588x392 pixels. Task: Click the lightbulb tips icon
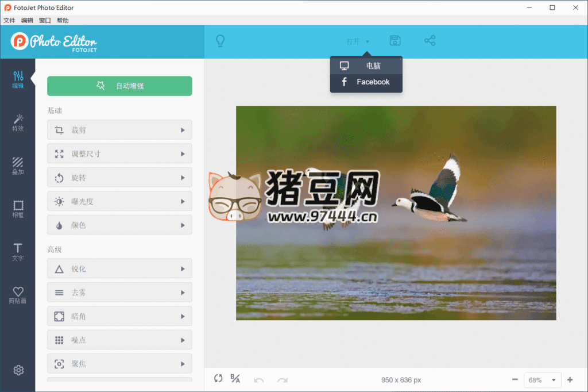219,41
